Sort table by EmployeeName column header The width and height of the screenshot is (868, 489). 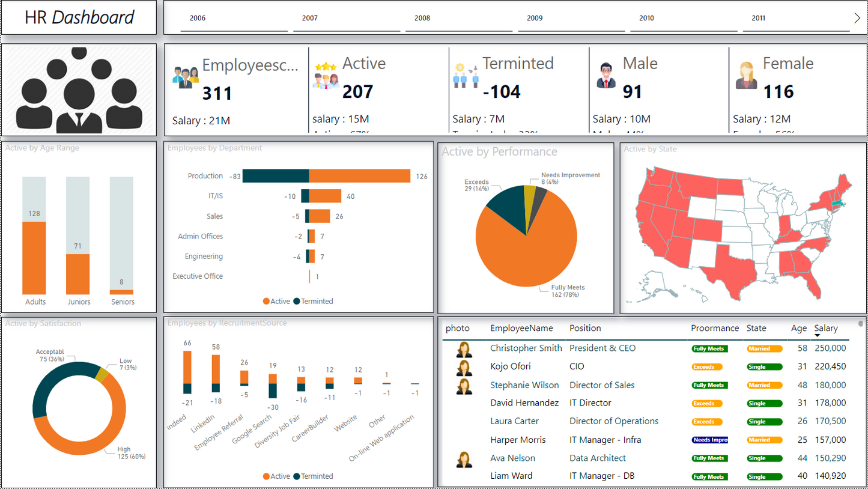(x=521, y=328)
